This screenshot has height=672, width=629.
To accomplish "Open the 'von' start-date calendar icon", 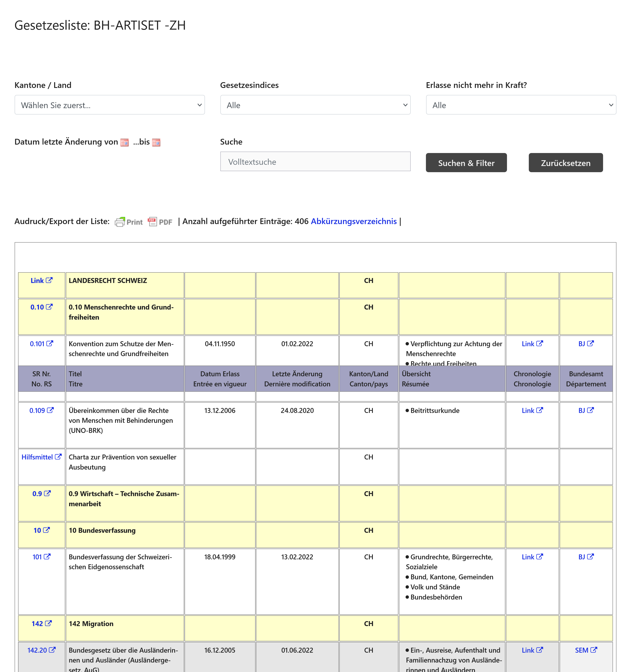I will point(124,142).
